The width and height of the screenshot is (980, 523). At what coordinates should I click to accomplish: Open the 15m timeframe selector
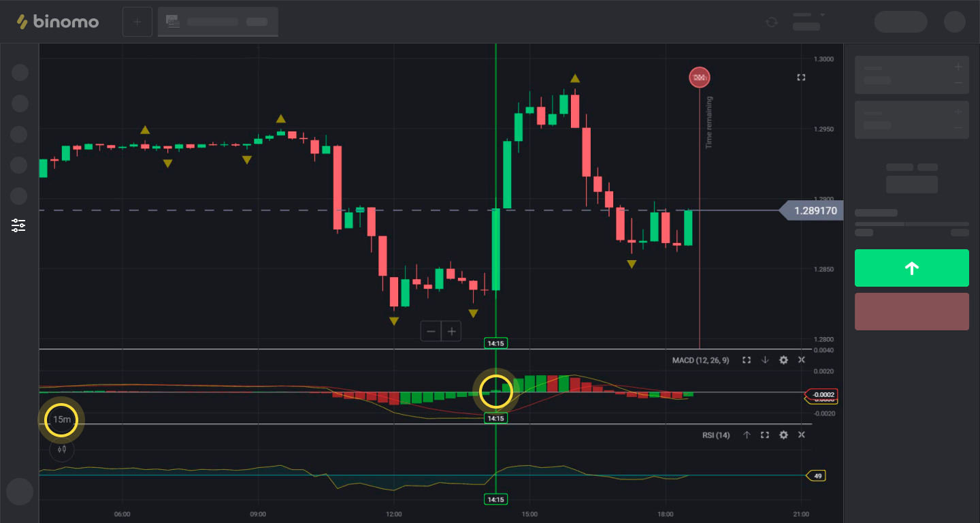62,419
